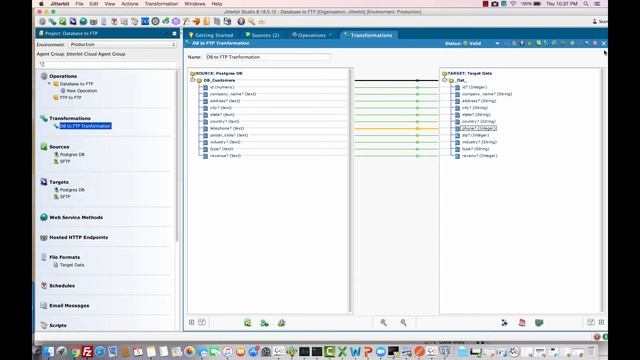This screenshot has width=640, height=360.
Task: Open the project panel menu button
Action: [x=174, y=33]
